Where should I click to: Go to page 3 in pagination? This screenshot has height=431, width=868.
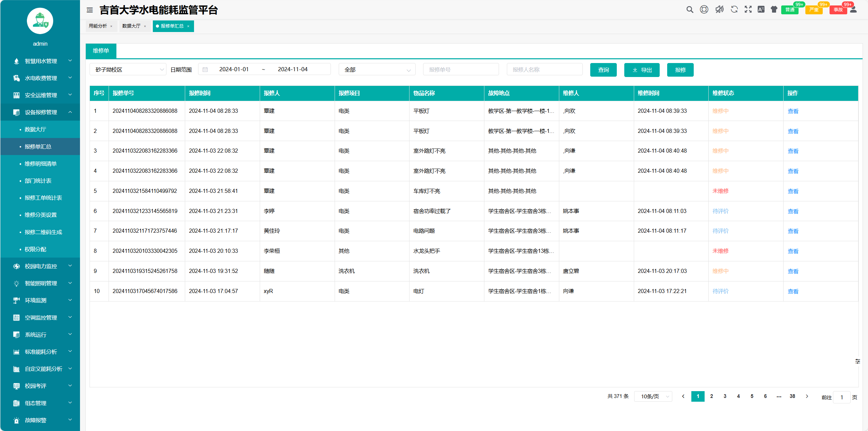725,396
